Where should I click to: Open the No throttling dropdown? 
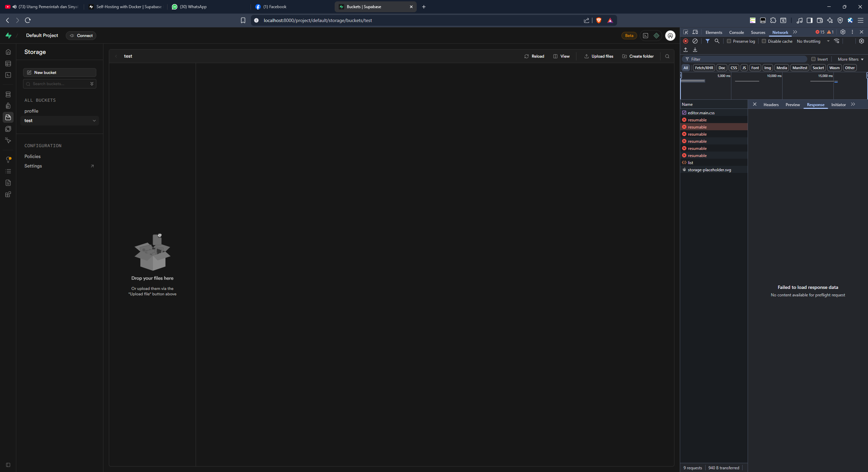tap(813, 41)
